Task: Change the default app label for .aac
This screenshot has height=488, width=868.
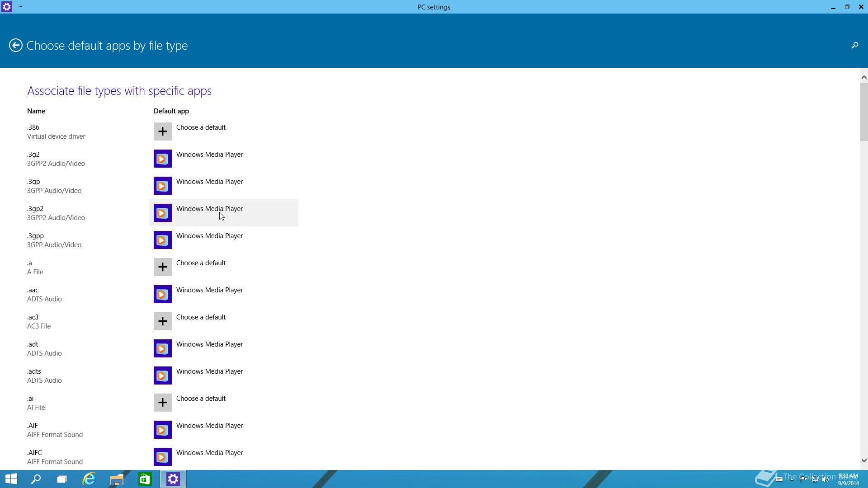Action: [x=209, y=290]
